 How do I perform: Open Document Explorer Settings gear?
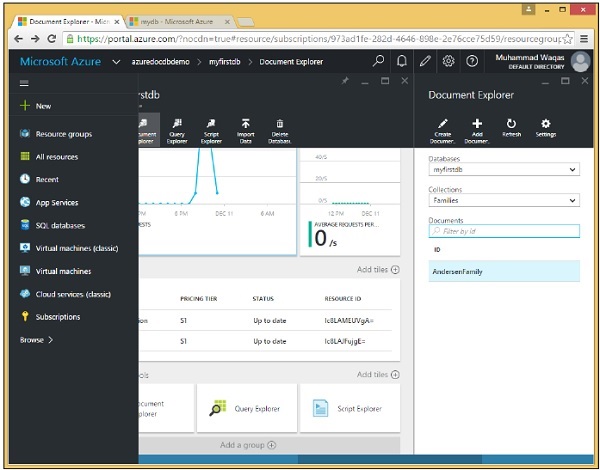point(545,127)
